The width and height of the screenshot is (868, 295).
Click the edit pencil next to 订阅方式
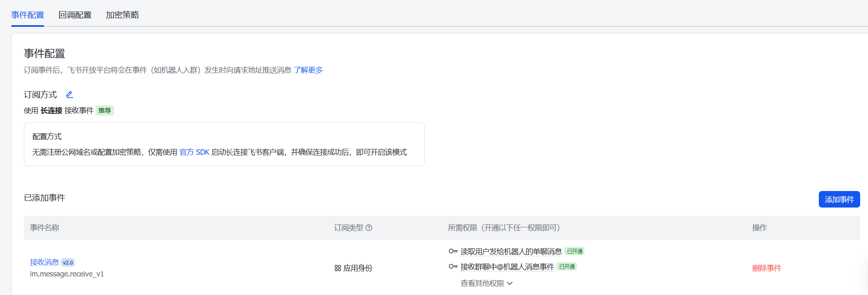(69, 94)
